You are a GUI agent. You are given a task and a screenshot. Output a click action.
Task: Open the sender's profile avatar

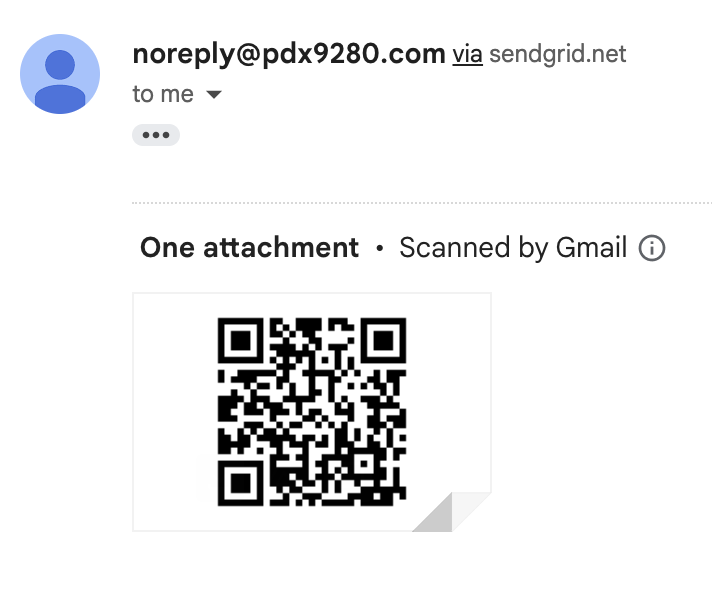pos(60,74)
